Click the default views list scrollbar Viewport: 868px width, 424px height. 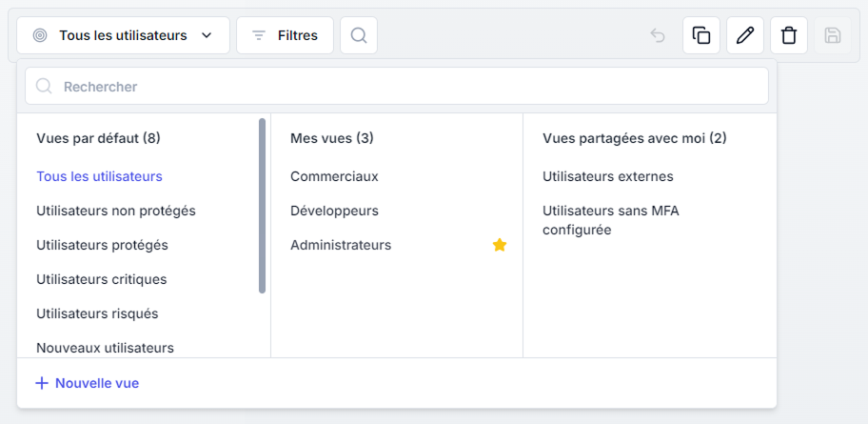pyautogui.click(x=262, y=205)
